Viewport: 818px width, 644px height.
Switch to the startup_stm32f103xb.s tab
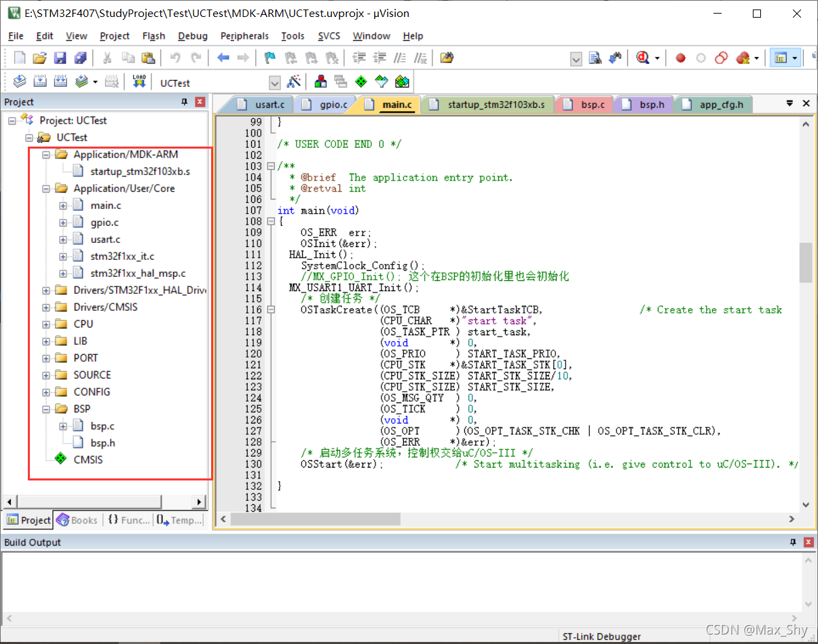[489, 105]
